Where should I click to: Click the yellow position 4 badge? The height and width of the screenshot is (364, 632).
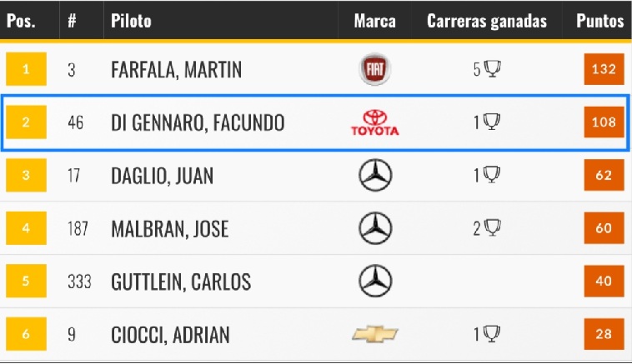tap(26, 228)
